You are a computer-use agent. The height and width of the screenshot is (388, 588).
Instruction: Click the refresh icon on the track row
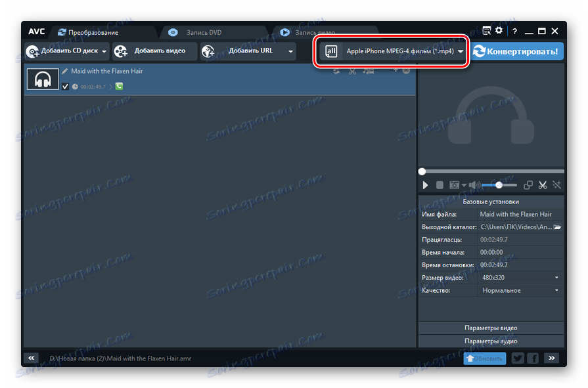coord(336,71)
